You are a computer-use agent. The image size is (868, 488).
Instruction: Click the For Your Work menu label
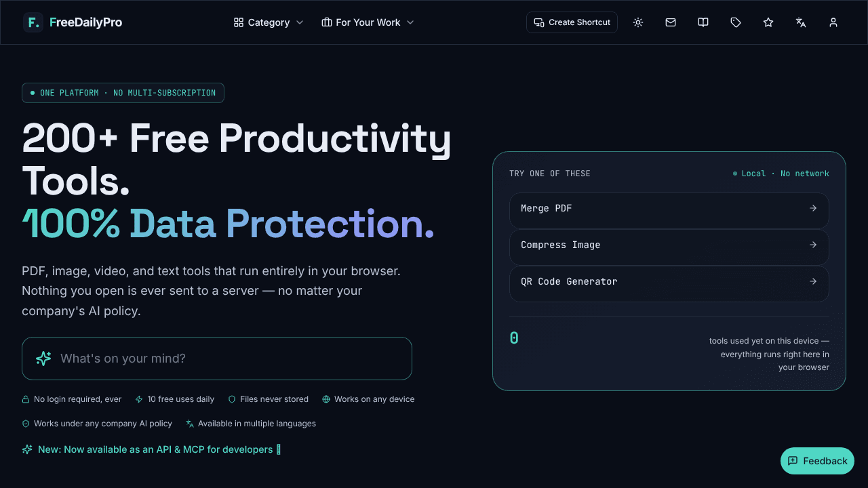point(368,22)
